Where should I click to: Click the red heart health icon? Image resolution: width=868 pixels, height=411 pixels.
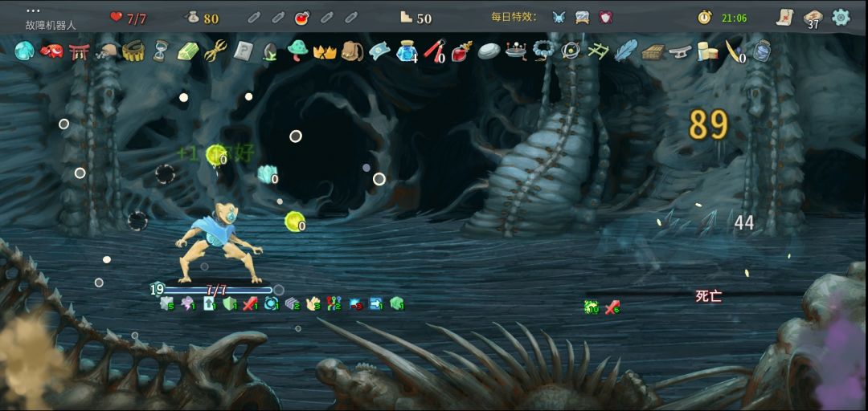[117, 17]
